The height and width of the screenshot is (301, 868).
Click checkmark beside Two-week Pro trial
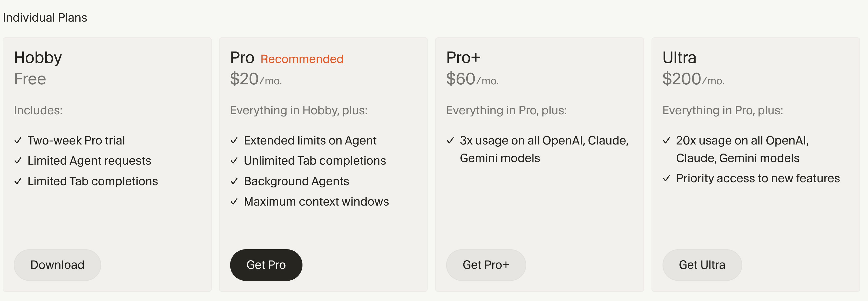tap(18, 140)
